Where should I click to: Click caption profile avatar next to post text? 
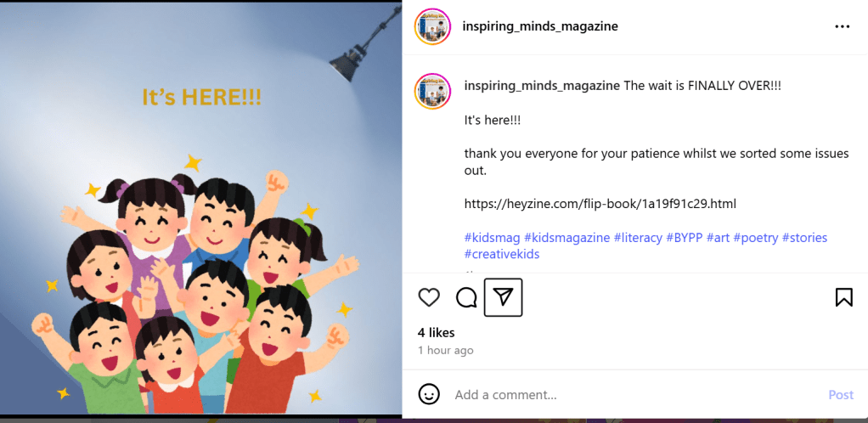[432, 91]
